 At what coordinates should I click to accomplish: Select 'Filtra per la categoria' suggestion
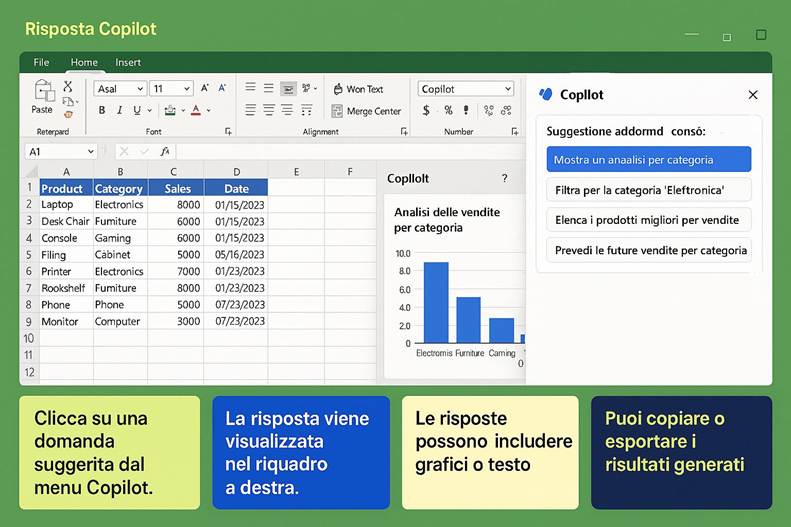(649, 190)
